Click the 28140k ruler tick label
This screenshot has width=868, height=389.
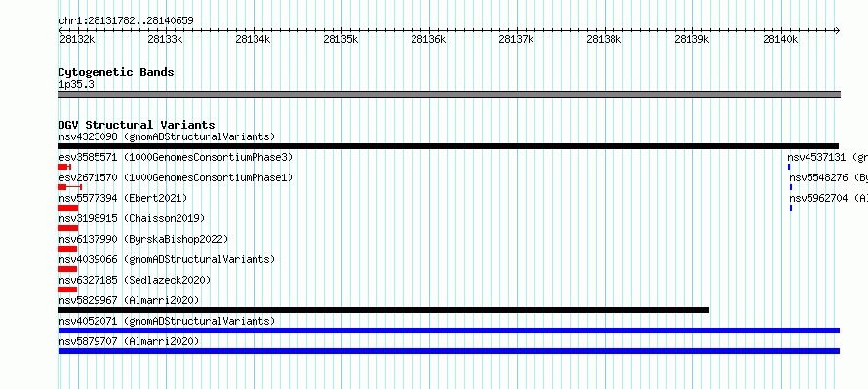780,39
